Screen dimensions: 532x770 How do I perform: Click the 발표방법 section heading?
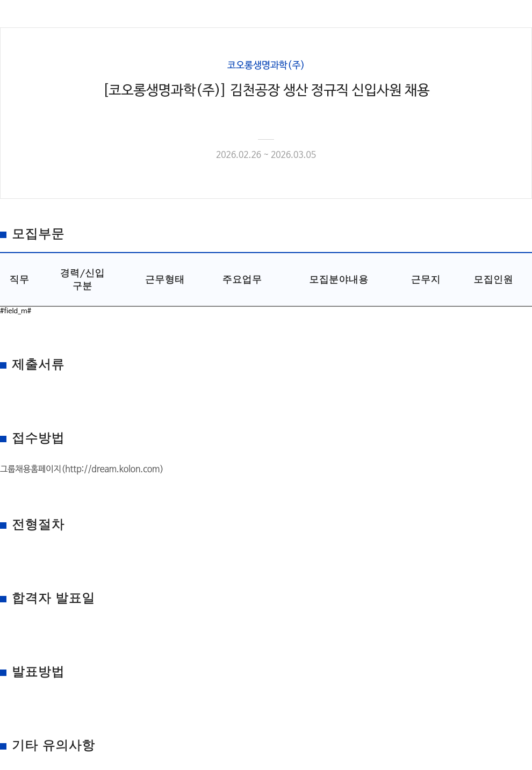pos(38,672)
